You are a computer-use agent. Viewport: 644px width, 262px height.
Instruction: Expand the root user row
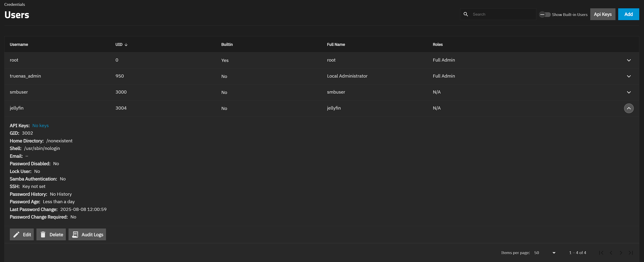(629, 60)
